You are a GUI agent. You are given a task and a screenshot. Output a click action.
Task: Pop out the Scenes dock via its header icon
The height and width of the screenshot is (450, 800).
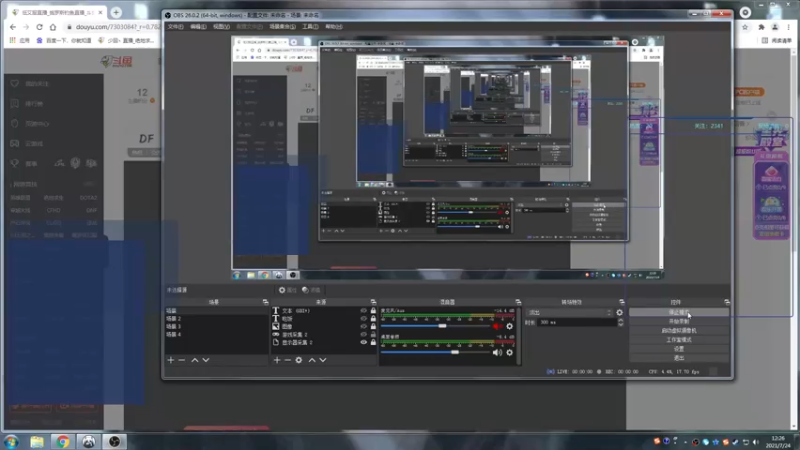(265, 302)
